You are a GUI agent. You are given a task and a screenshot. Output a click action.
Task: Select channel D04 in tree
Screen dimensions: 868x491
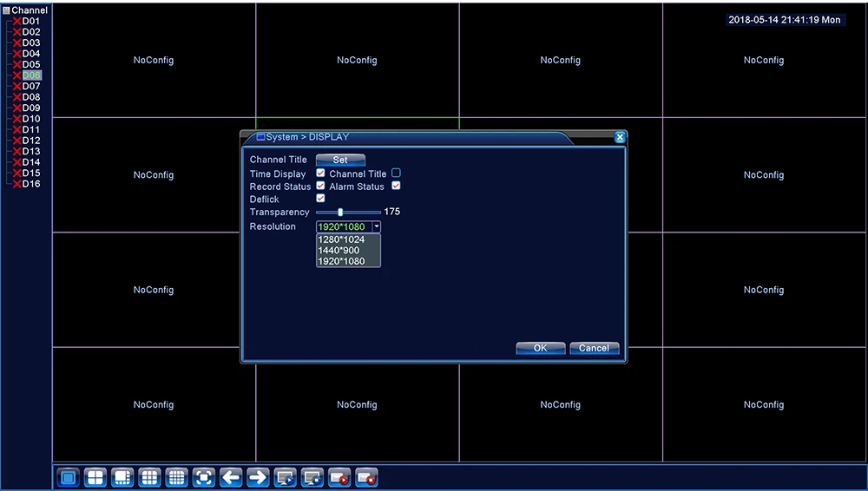(31, 54)
